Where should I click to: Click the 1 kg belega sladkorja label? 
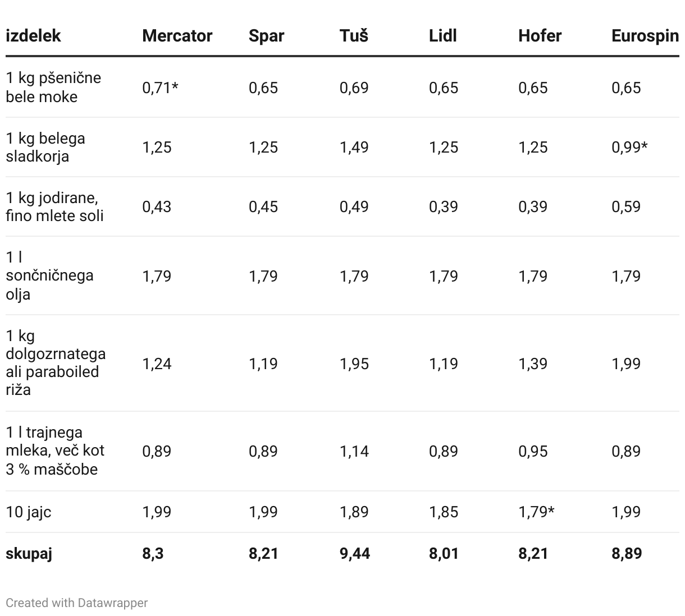(45, 147)
